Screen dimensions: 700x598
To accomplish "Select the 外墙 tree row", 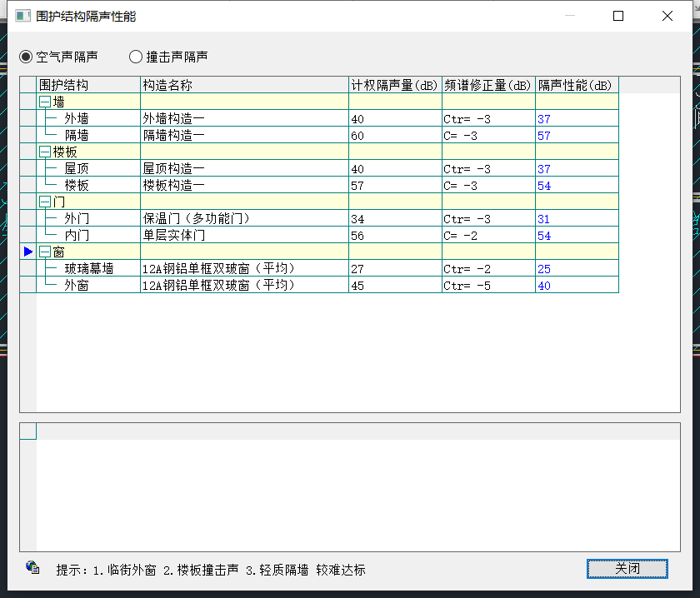I will (77, 119).
